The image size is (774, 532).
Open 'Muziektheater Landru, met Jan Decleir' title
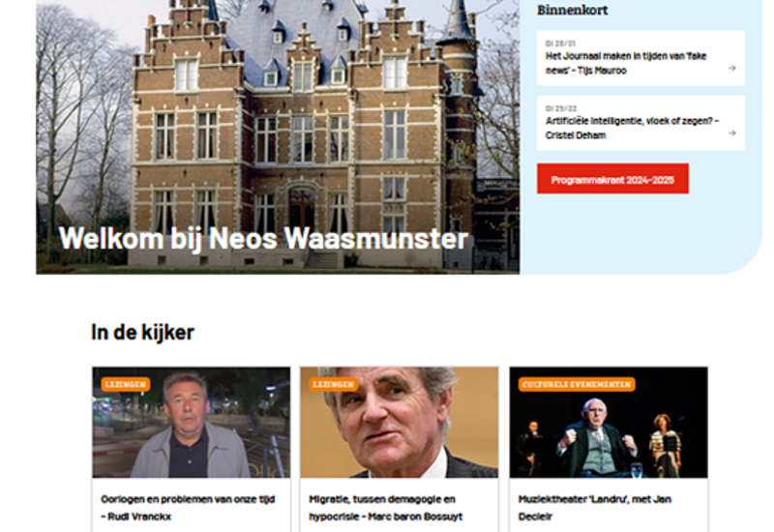(594, 508)
